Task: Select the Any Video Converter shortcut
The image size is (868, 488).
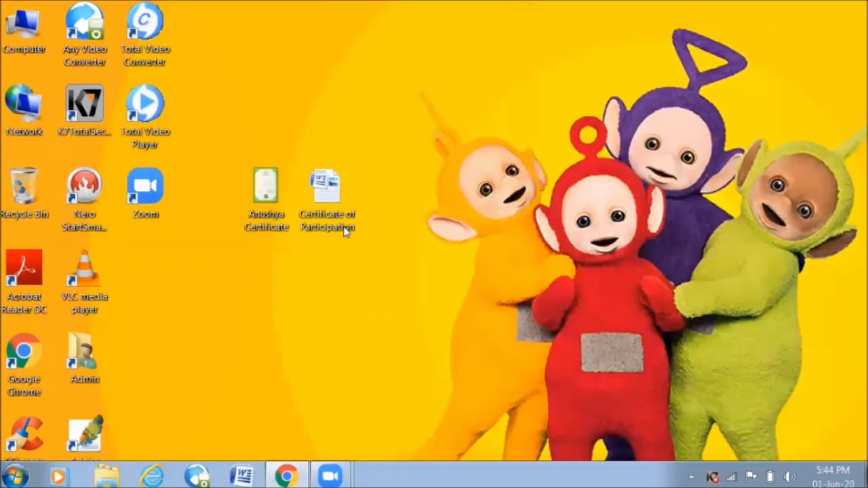Action: pos(84,34)
